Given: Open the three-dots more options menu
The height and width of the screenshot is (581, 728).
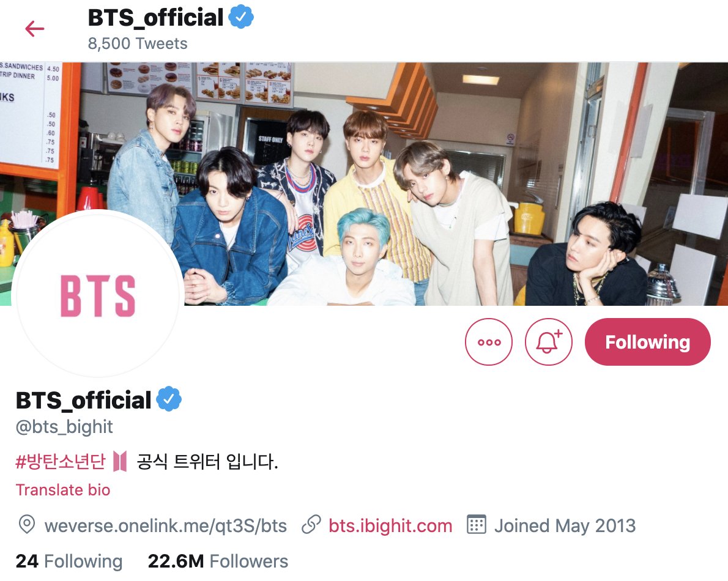Looking at the screenshot, I should pos(489,342).
